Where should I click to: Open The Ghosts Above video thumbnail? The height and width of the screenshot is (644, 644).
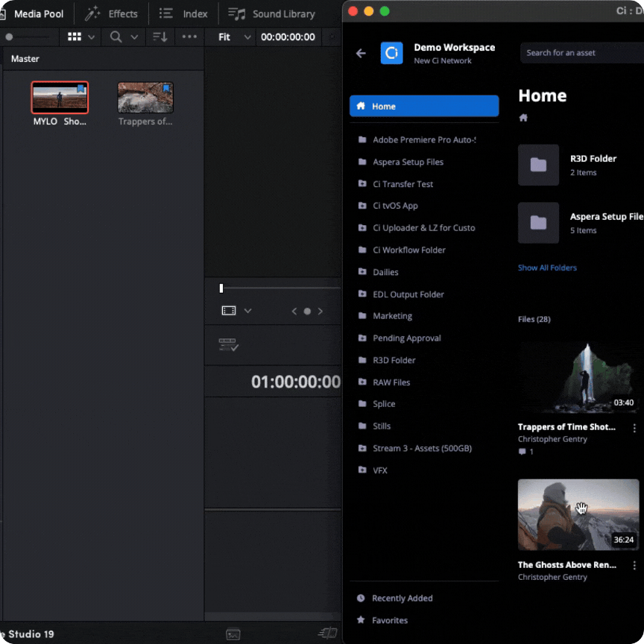pos(578,514)
